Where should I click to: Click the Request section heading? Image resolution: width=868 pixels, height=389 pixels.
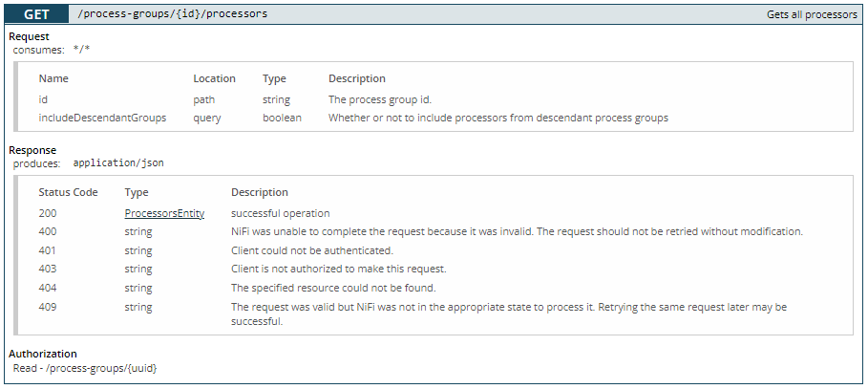coord(29,36)
